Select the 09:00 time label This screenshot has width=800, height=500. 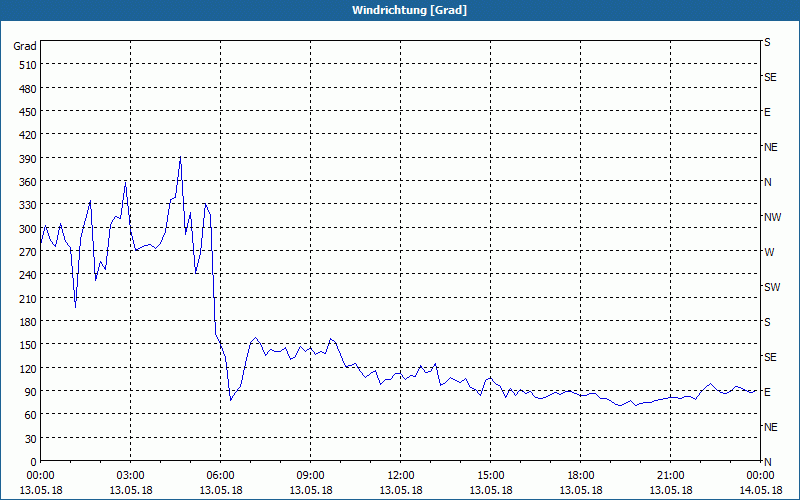point(311,476)
